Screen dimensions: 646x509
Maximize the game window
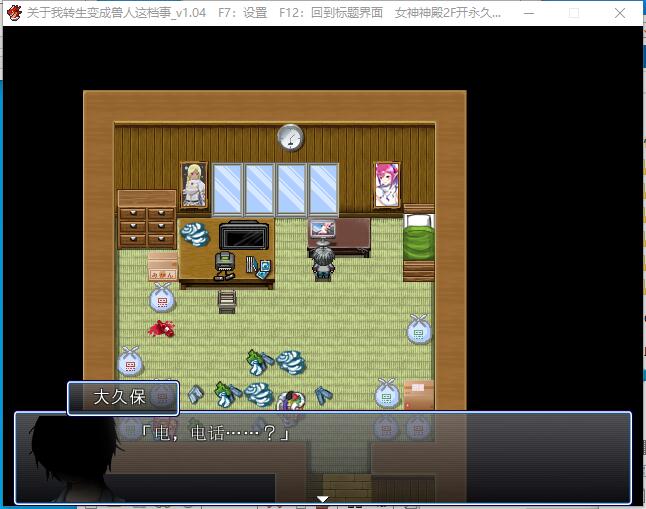[x=573, y=13]
